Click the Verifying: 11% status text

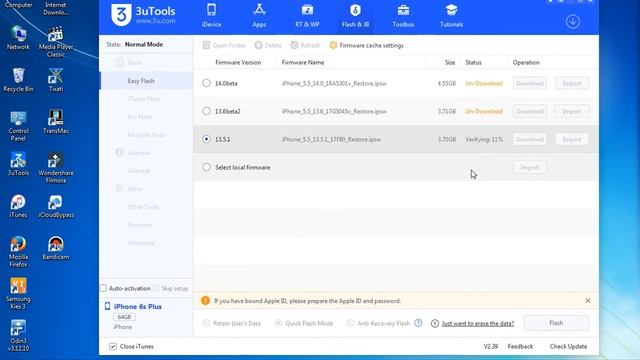click(484, 139)
